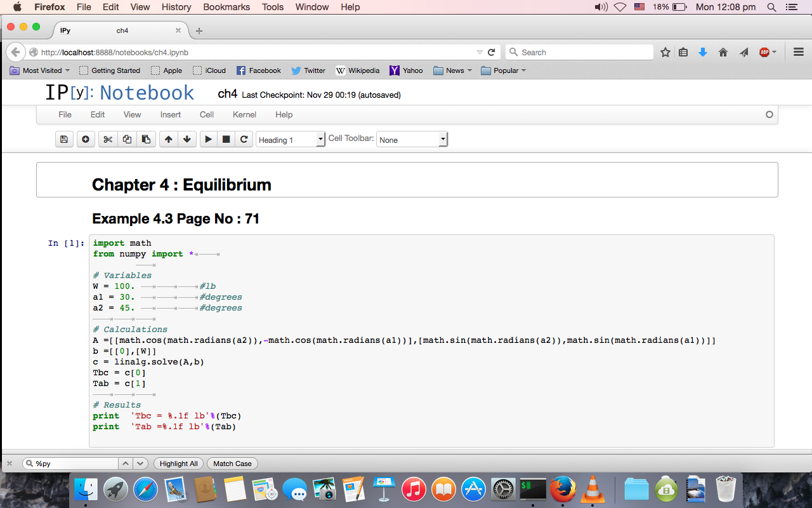This screenshot has width=812, height=508.
Task: Copy the selected cell in notebook toolbar
Action: (x=127, y=140)
